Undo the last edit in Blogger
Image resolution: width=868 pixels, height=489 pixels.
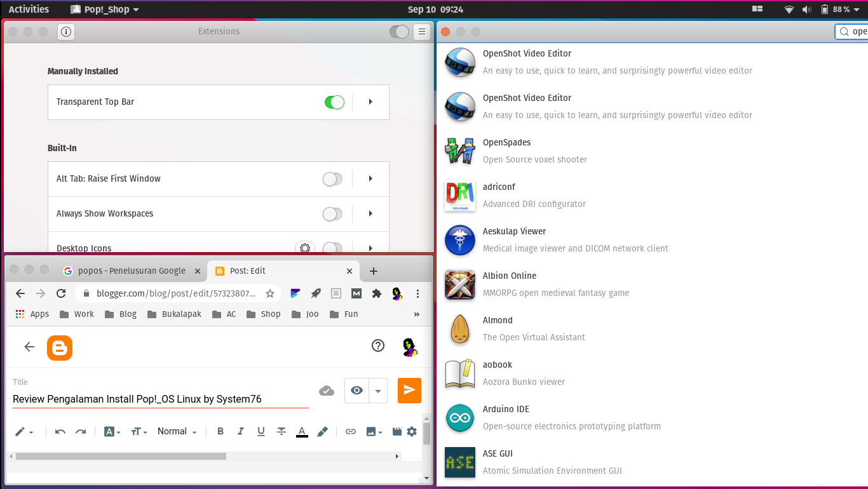[60, 431]
